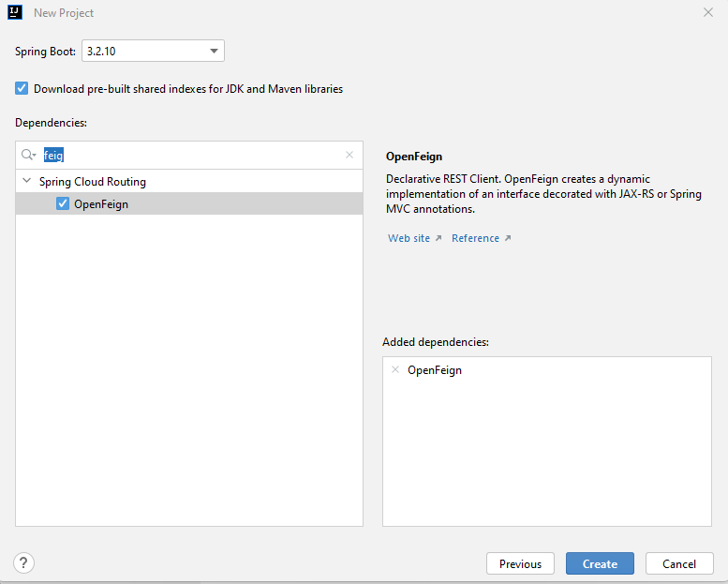The height and width of the screenshot is (584, 728).
Task: Collapse the Spring Cloud Routing group
Action: 27,181
